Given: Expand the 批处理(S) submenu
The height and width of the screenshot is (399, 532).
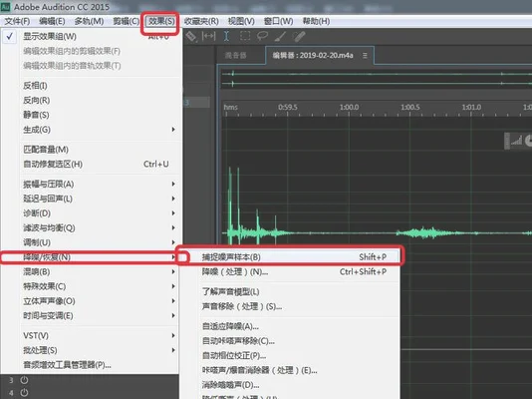Looking at the screenshot, I should point(91,350).
